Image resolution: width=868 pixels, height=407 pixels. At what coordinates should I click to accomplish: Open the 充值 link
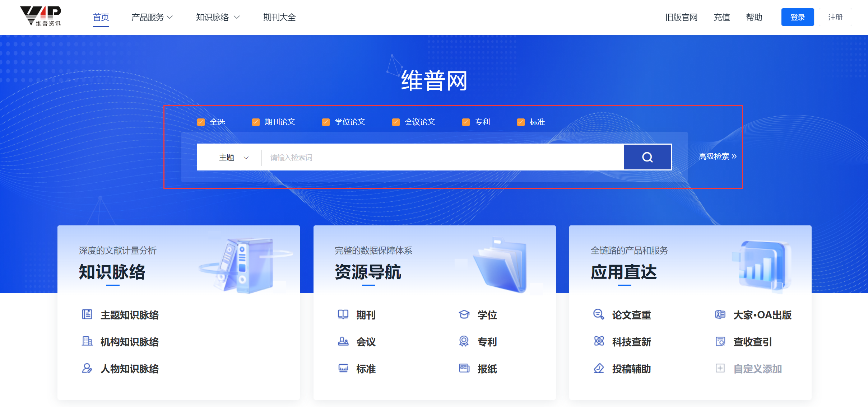(722, 17)
